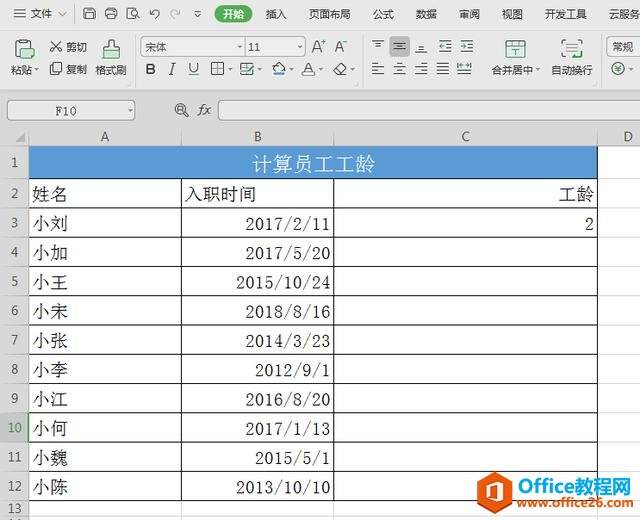
Task: Toggle Bold formatting
Action: click(x=150, y=69)
